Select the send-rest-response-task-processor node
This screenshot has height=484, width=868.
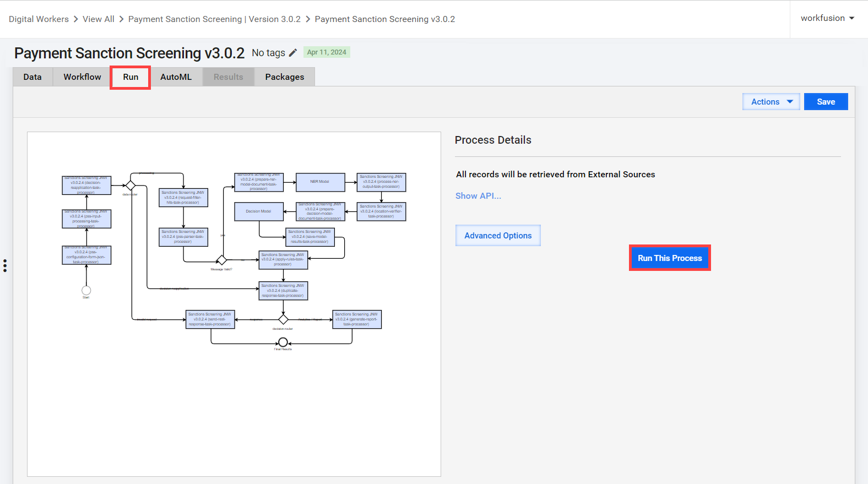(x=210, y=319)
